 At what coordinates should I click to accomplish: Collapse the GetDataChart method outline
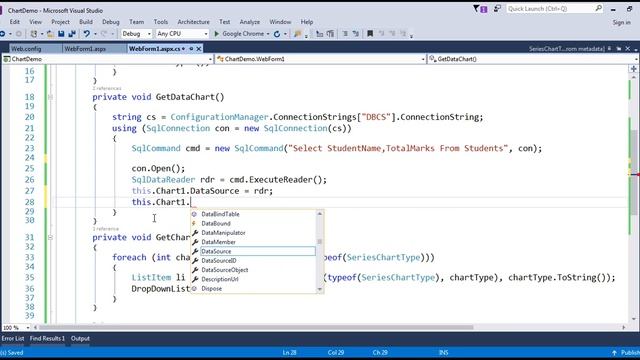pyautogui.click(x=51, y=97)
